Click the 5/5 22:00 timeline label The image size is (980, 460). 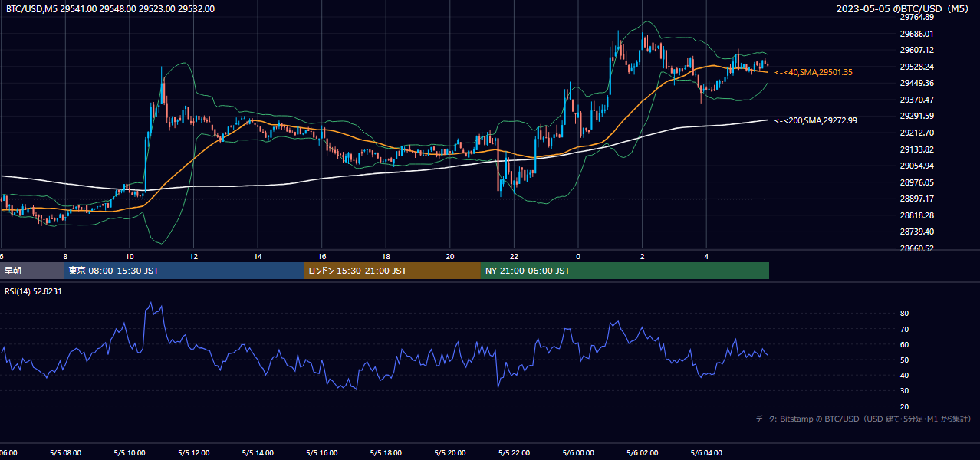(x=515, y=453)
